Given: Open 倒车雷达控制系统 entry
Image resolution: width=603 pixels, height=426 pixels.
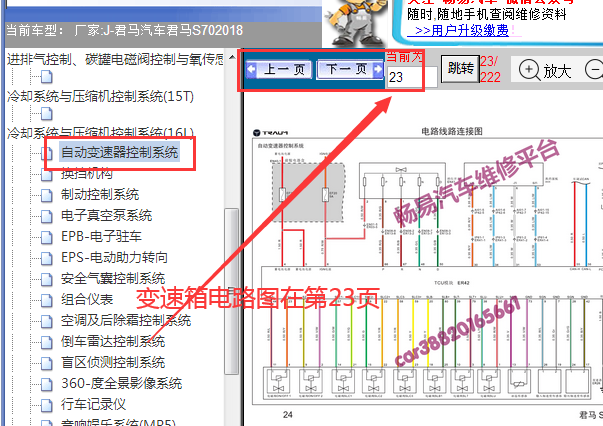Looking at the screenshot, I should [113, 341].
